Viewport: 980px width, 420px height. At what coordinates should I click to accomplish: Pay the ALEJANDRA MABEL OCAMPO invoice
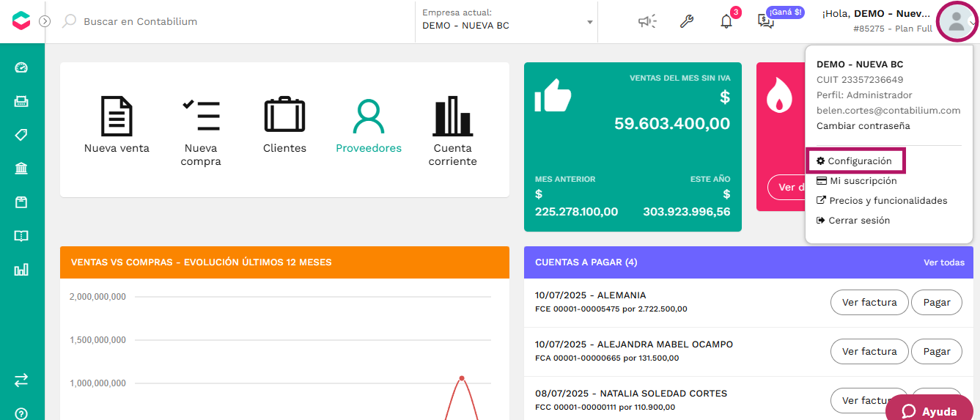pos(937,352)
